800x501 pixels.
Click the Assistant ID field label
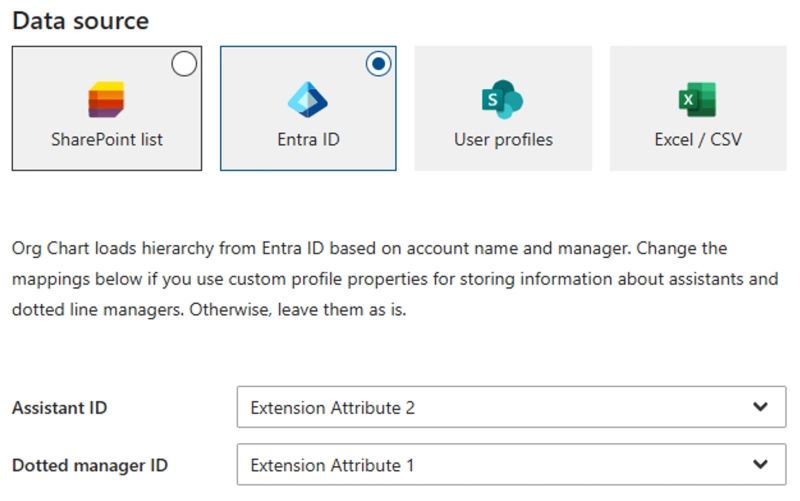point(60,408)
